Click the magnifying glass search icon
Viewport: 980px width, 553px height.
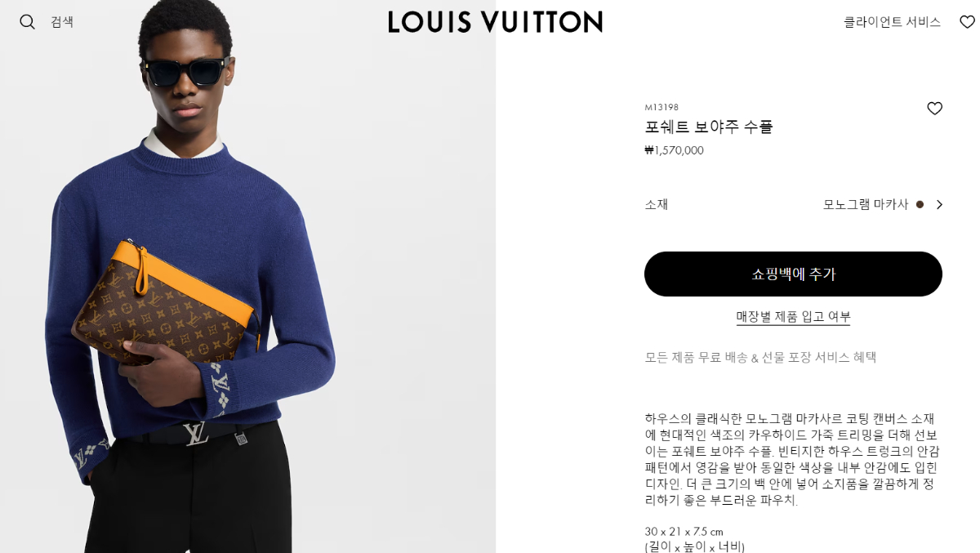point(27,22)
